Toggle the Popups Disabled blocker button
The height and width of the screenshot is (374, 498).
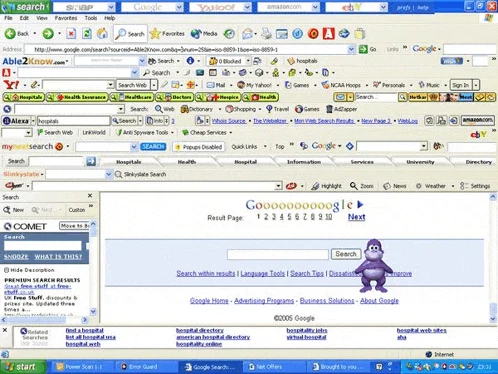[x=199, y=147]
